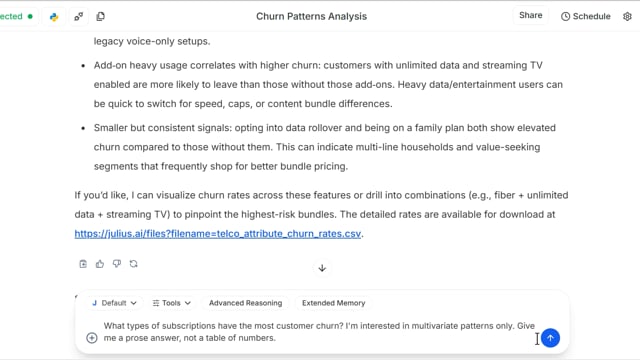This screenshot has width=640, height=360.
Task: Copy the response with copy icon
Action: pyautogui.click(x=83, y=264)
